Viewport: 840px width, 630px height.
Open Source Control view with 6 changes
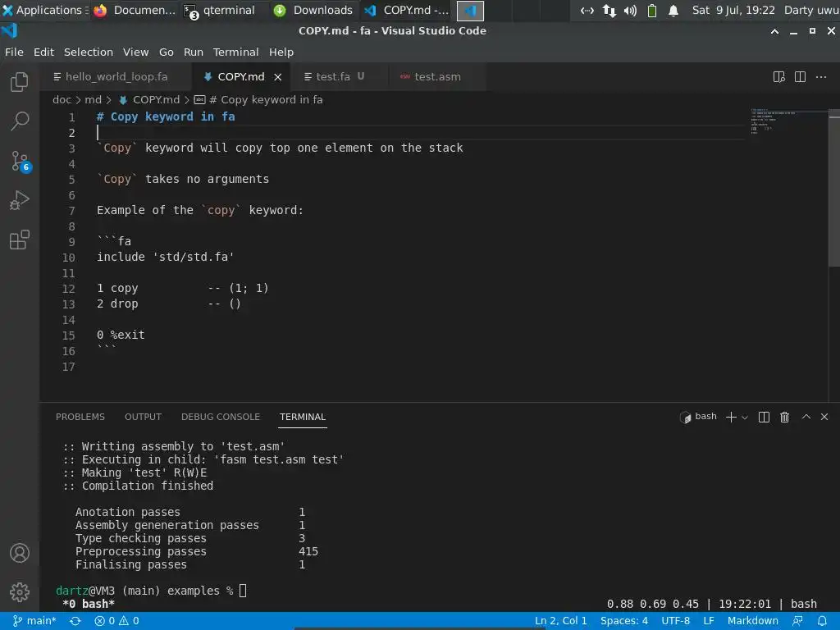tap(20, 162)
